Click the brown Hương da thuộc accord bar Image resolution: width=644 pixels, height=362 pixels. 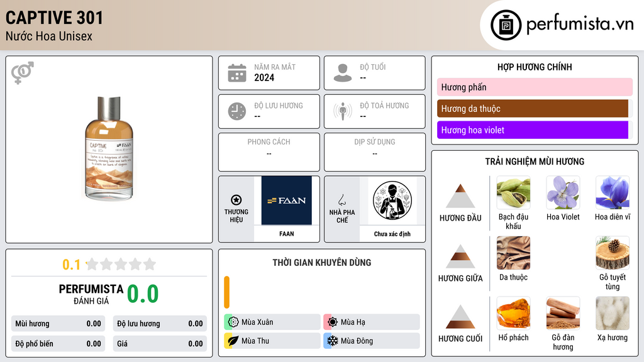pyautogui.click(x=533, y=108)
